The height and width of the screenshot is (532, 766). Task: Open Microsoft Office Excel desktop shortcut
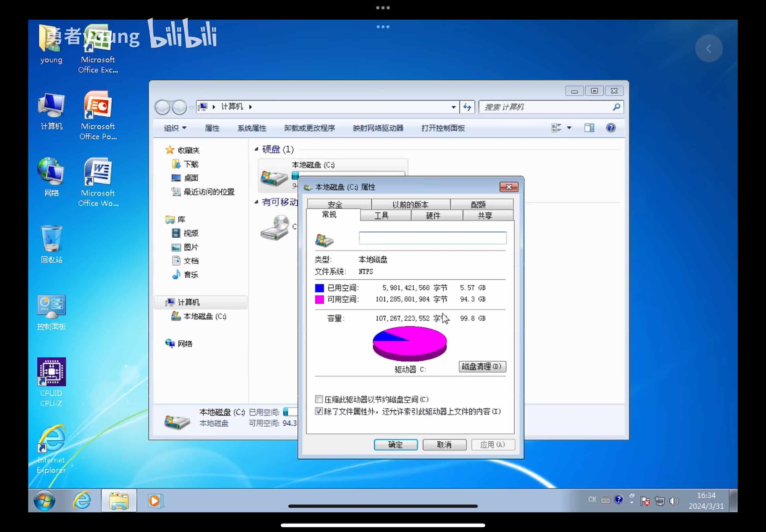(x=98, y=48)
